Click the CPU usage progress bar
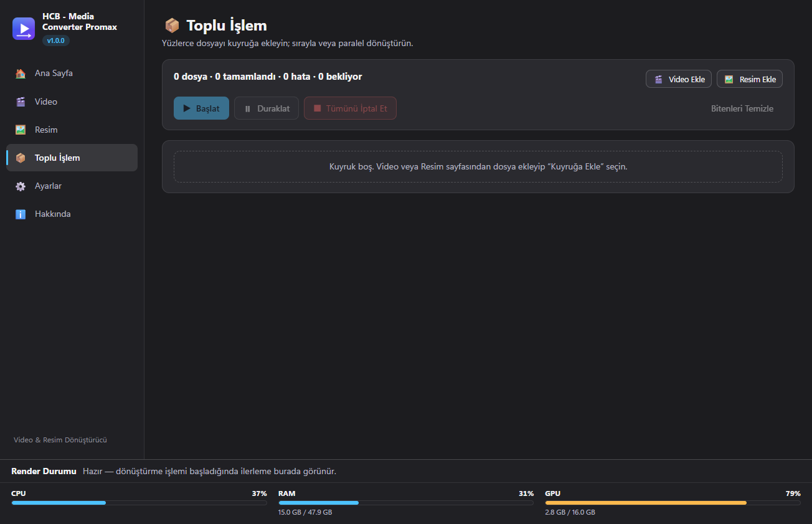This screenshot has height=524, width=812. coord(139,503)
